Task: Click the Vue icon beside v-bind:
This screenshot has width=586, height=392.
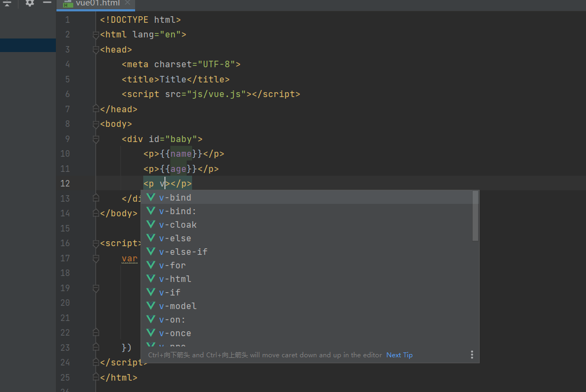Action: click(x=151, y=210)
